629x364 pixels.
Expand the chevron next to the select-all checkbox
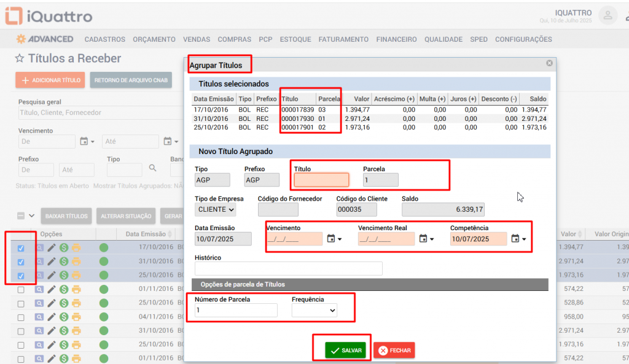pos(32,215)
